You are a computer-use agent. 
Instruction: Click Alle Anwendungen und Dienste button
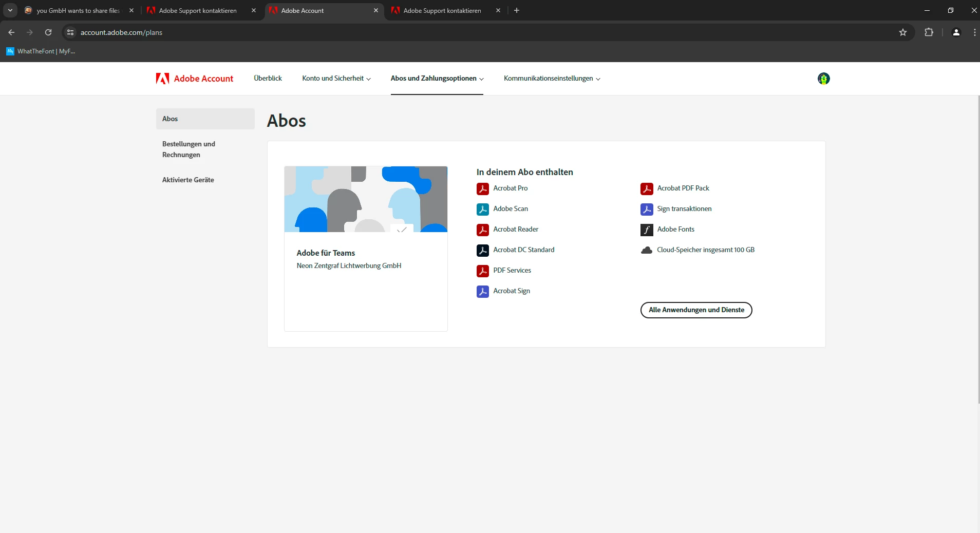(696, 310)
